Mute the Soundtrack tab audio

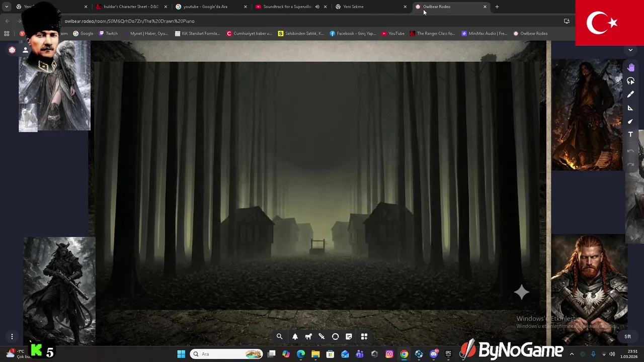317,7
